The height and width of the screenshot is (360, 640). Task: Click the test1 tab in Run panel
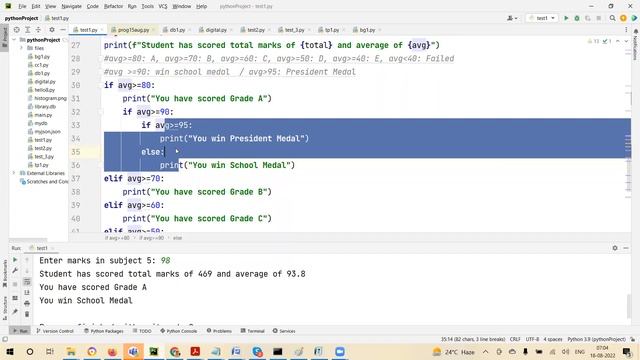click(x=42, y=248)
